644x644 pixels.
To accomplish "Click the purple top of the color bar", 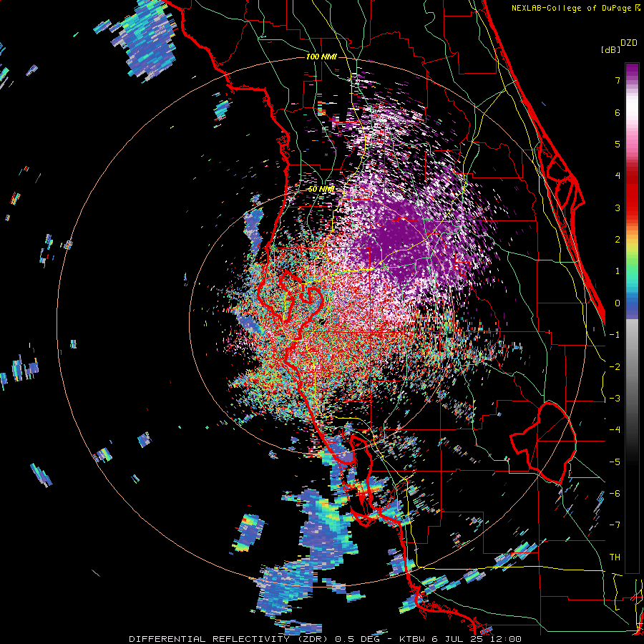I will pyautogui.click(x=632, y=72).
